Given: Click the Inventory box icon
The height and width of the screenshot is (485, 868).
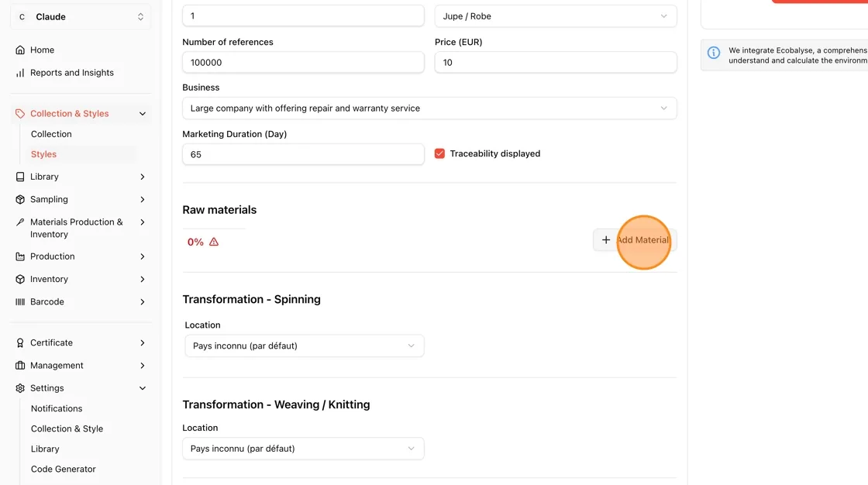Looking at the screenshot, I should (20, 279).
